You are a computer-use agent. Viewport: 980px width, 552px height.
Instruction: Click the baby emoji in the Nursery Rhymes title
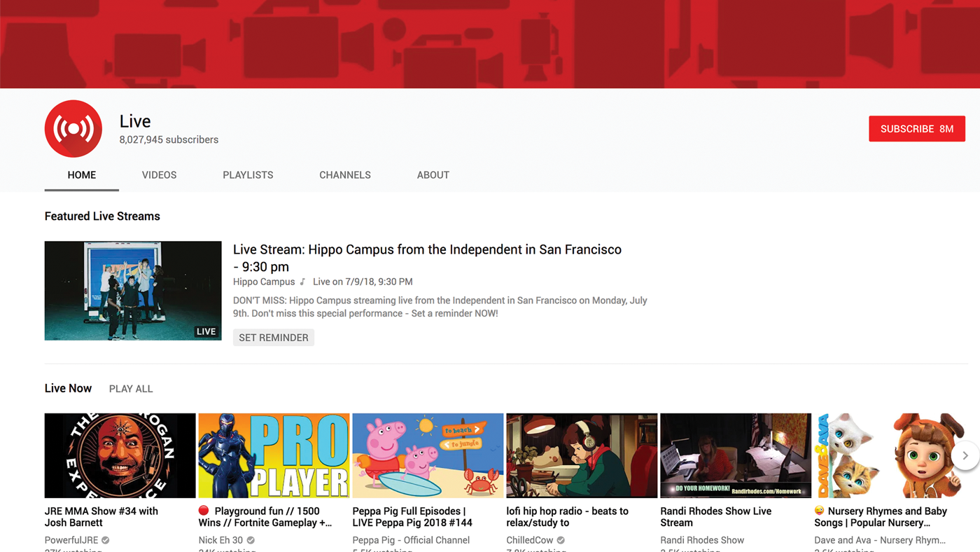(818, 510)
